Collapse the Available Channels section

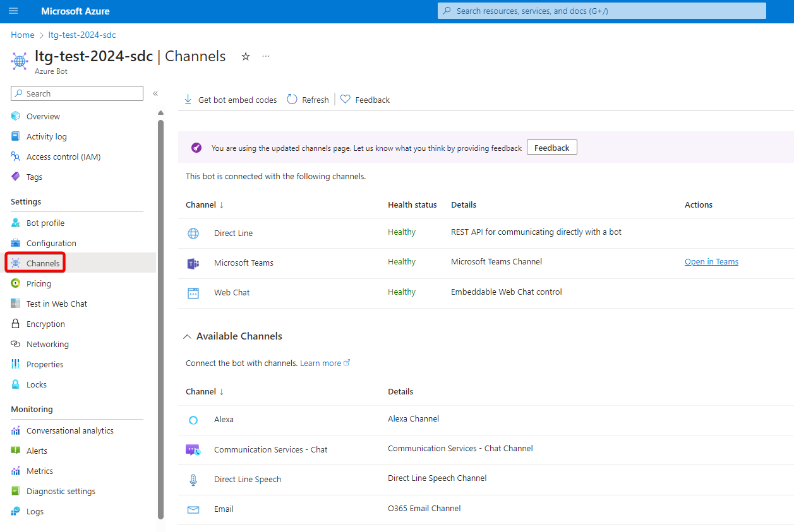(x=187, y=336)
